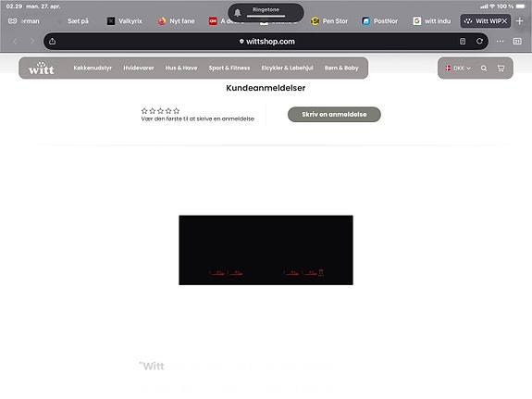Click Skriv en anmeldelse button
This screenshot has width=532, height=399.
click(x=334, y=115)
